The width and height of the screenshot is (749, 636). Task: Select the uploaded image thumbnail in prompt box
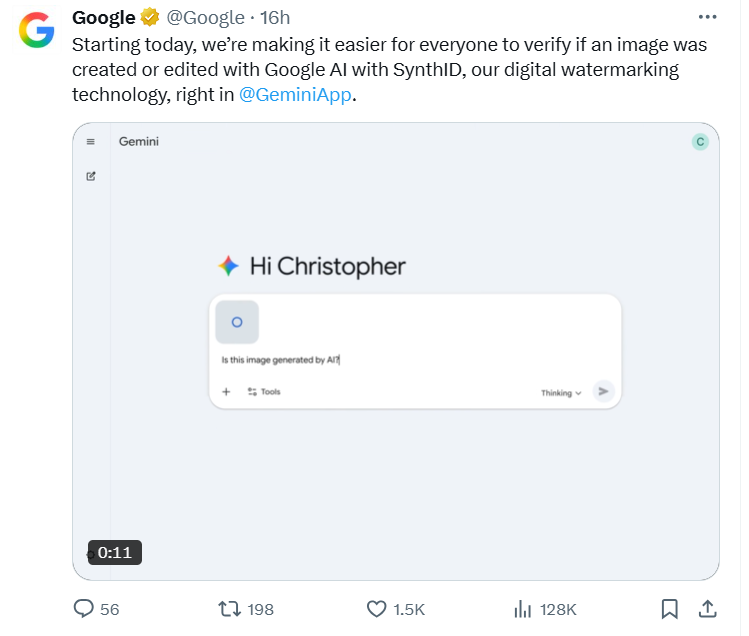pos(237,322)
